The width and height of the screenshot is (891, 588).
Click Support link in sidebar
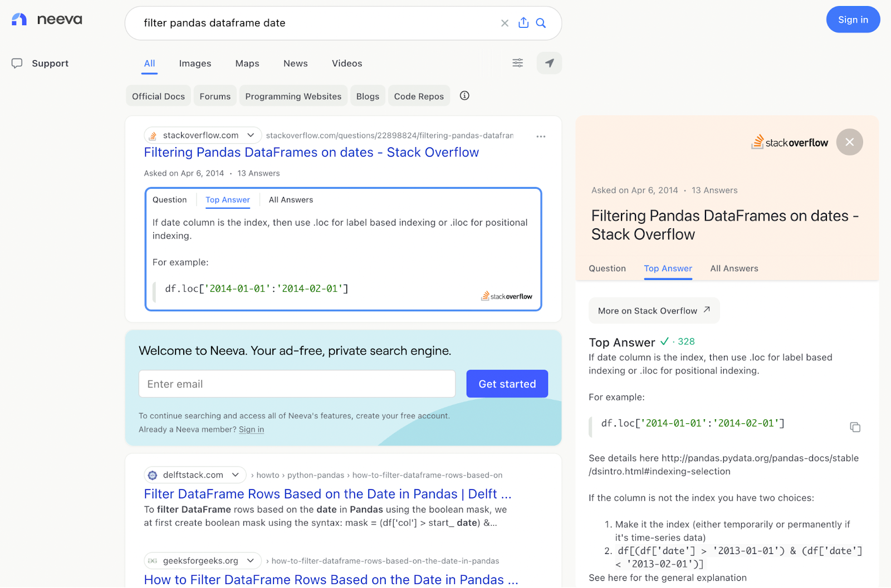(50, 63)
